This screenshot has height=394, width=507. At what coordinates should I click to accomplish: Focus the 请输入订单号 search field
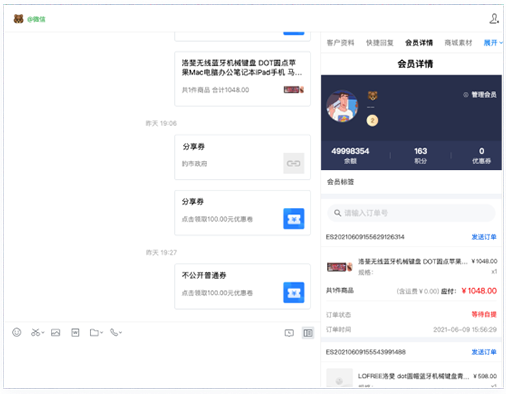point(411,213)
